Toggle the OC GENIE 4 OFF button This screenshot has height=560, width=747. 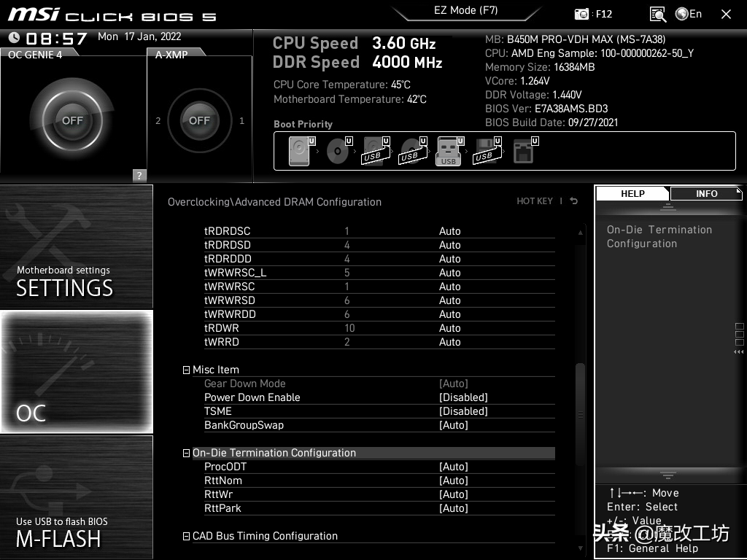72,120
